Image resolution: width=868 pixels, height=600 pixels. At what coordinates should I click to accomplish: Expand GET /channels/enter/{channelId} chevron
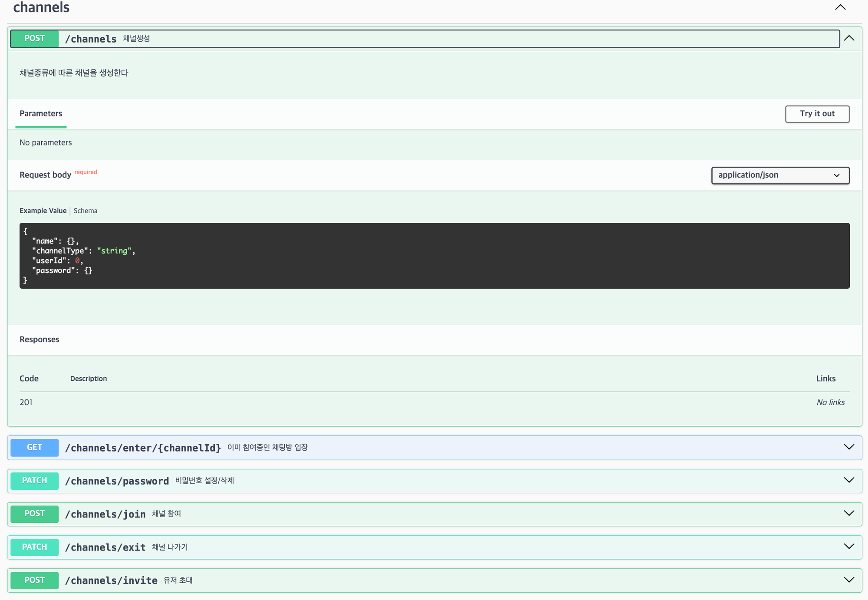pos(849,447)
